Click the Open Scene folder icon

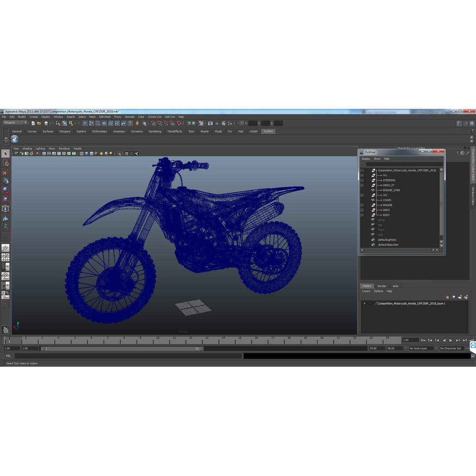(x=39, y=123)
